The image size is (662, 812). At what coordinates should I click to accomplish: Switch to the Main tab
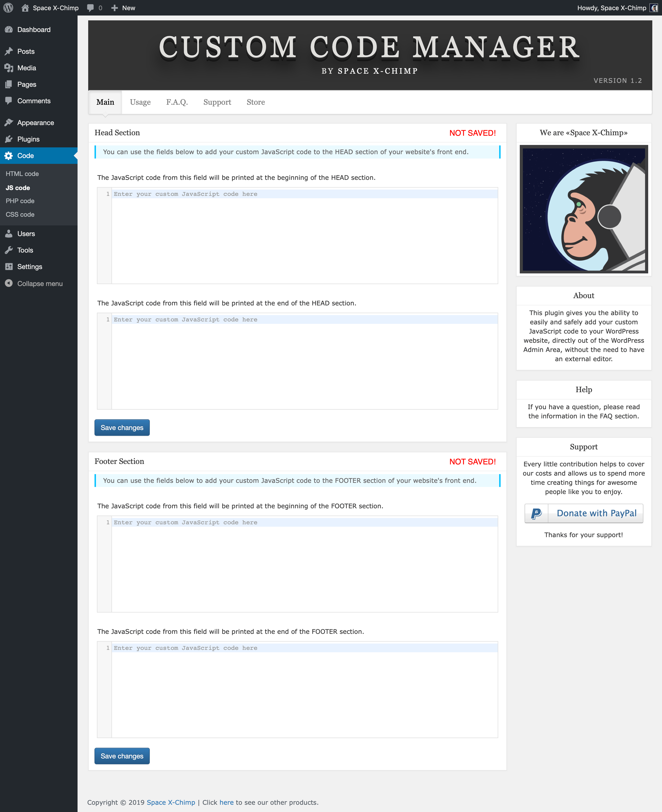105,102
